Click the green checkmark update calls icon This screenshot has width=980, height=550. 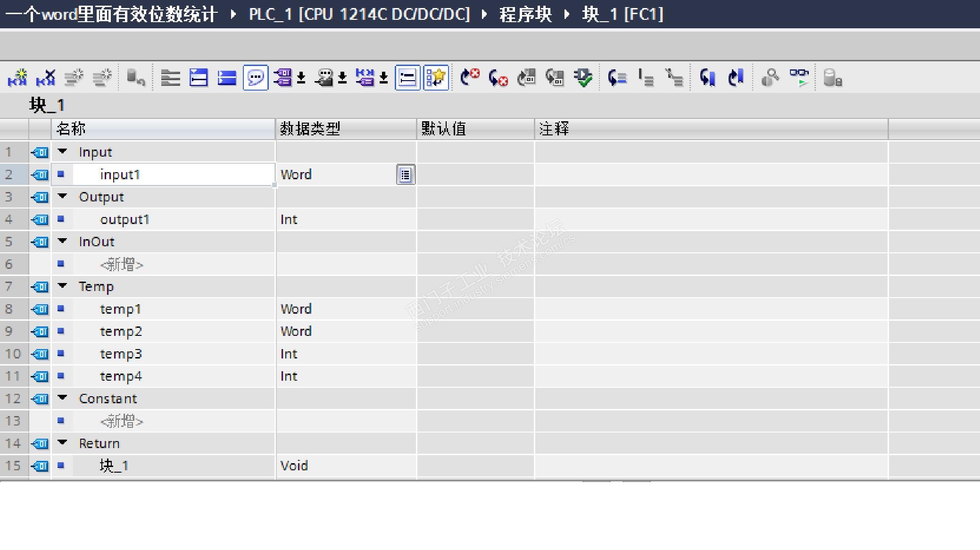pyautogui.click(x=583, y=78)
